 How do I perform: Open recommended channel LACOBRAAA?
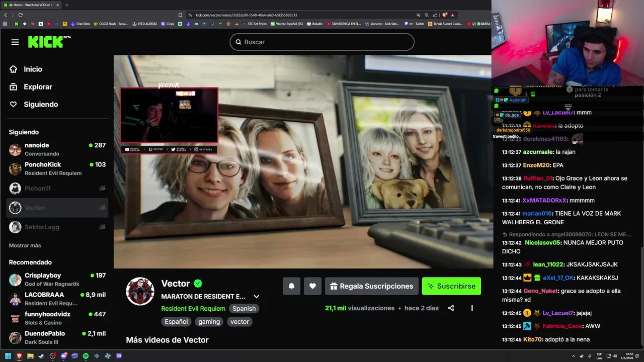tap(57, 299)
